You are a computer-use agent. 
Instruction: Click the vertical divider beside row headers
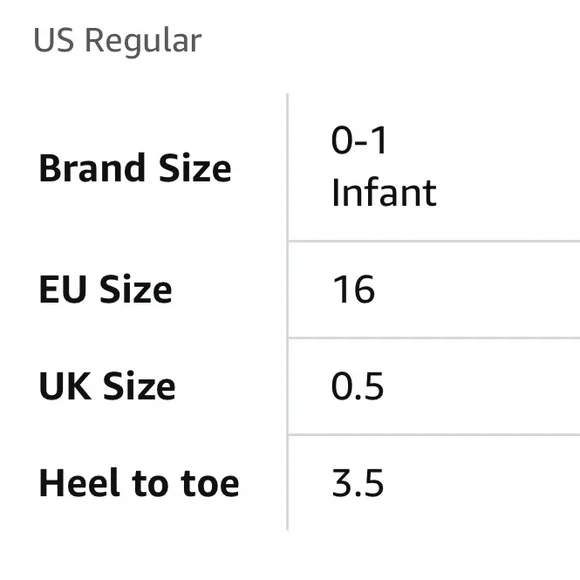point(287,312)
